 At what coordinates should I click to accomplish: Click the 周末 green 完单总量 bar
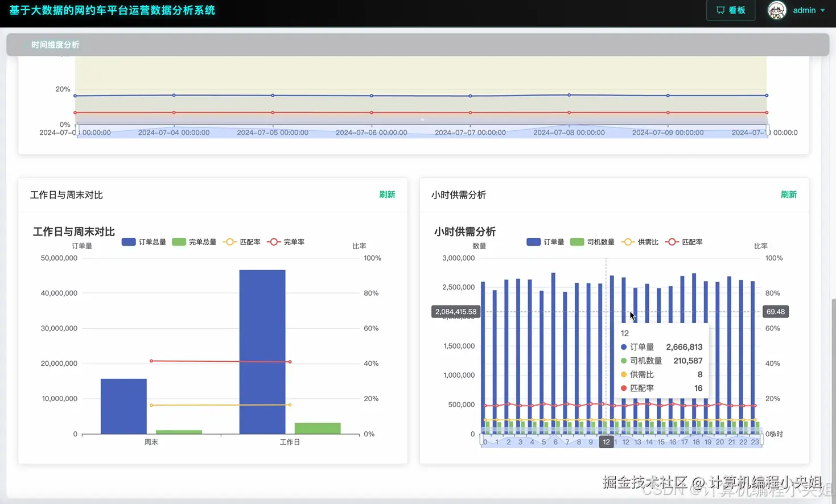point(179,432)
